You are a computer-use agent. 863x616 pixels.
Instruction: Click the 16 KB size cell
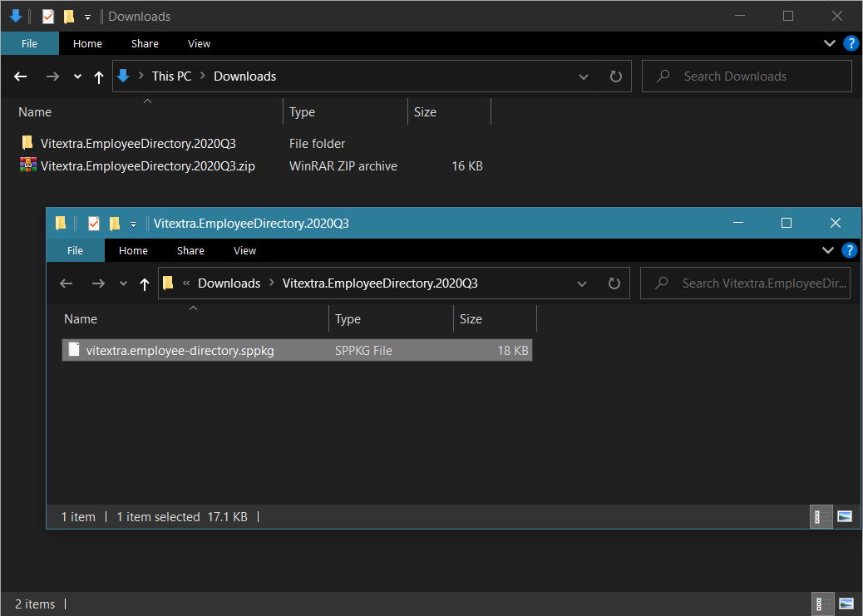coord(466,166)
